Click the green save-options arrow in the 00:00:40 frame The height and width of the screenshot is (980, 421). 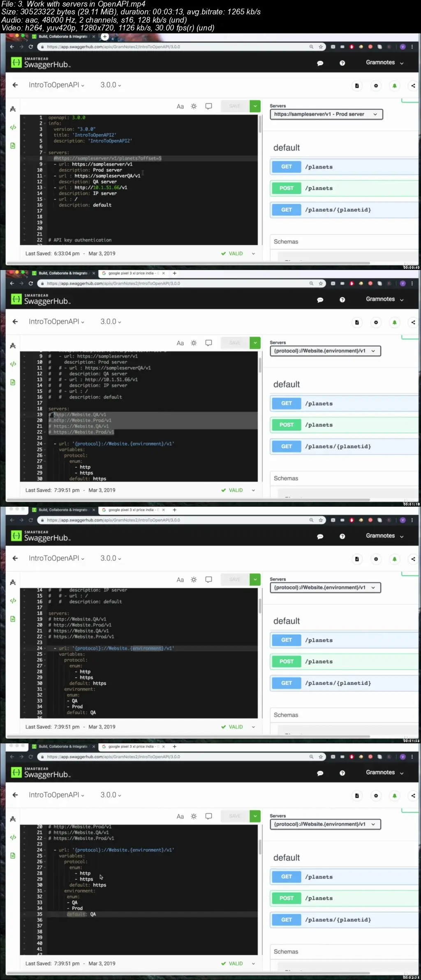(x=255, y=106)
